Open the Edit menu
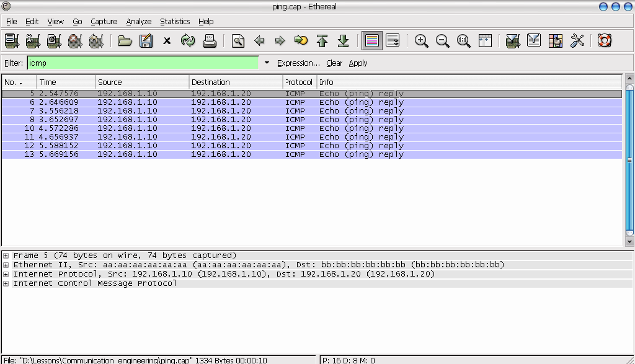Screen dimensions: 635x364 (32, 22)
